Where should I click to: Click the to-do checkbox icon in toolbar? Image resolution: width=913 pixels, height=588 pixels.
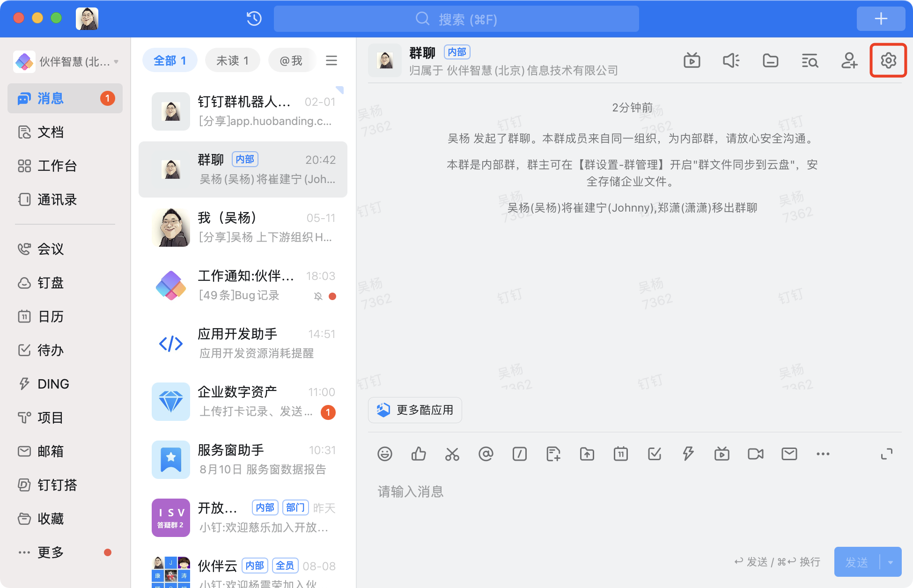coord(655,454)
